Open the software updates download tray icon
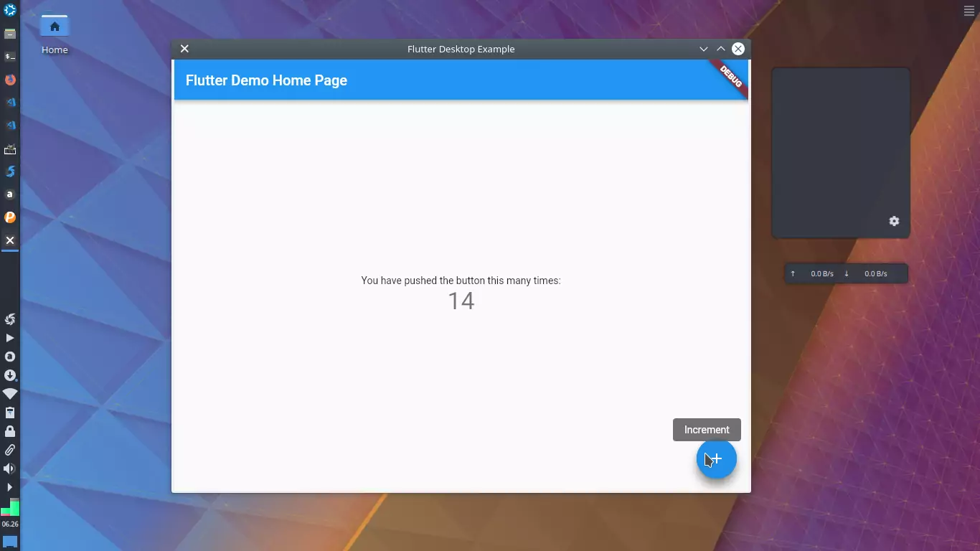980x551 pixels. tap(10, 375)
